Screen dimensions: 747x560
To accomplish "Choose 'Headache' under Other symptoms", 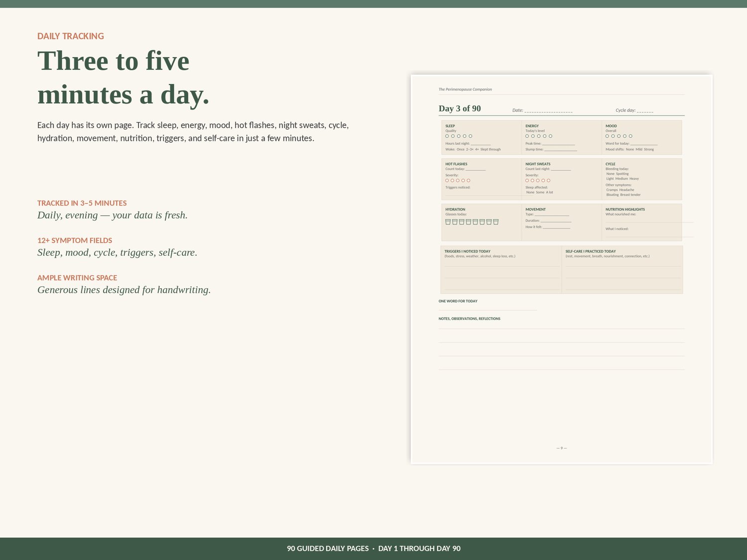I will (627, 190).
